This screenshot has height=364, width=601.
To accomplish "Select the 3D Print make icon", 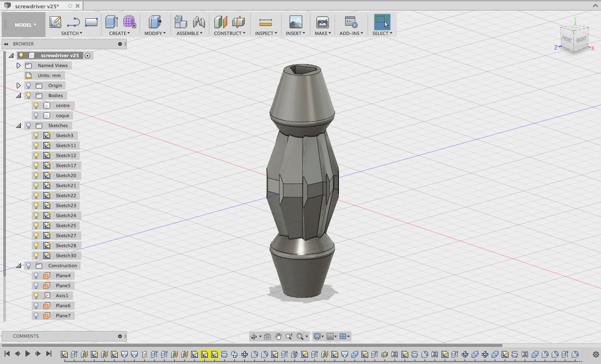I will (x=323, y=22).
